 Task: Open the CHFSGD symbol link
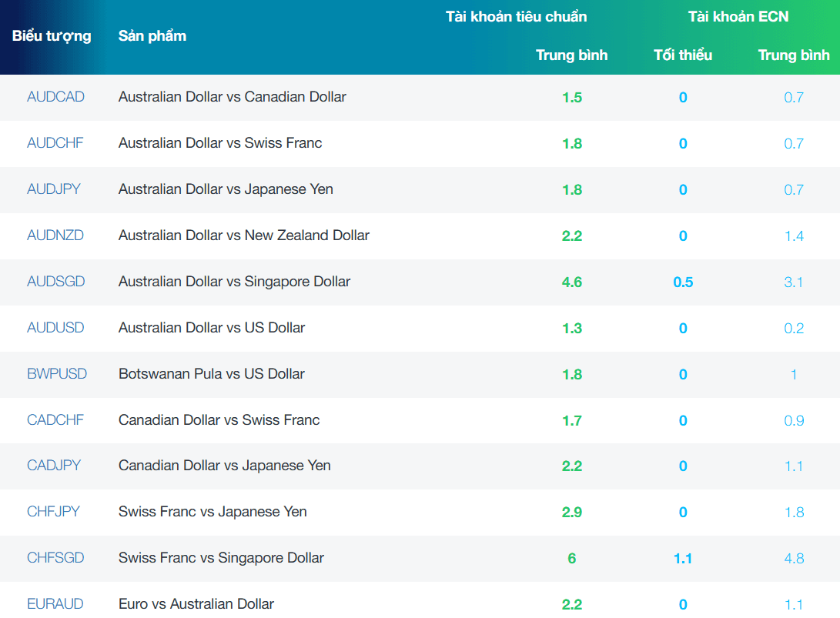pos(55,557)
